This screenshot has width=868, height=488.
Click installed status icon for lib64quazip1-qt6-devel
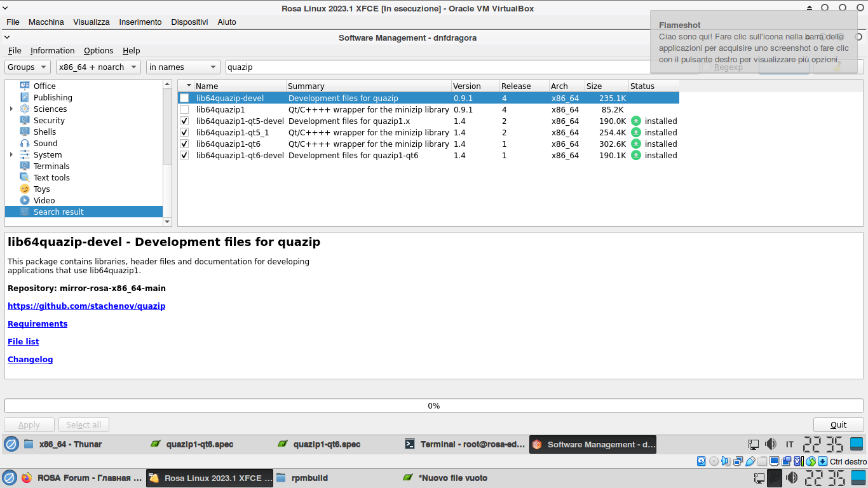click(636, 155)
